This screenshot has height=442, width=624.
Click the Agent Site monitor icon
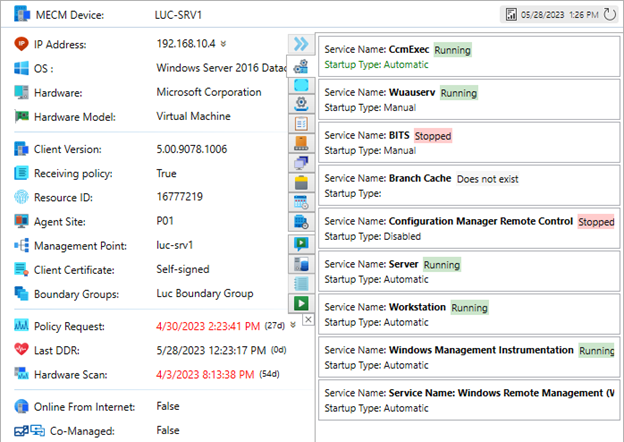click(21, 221)
